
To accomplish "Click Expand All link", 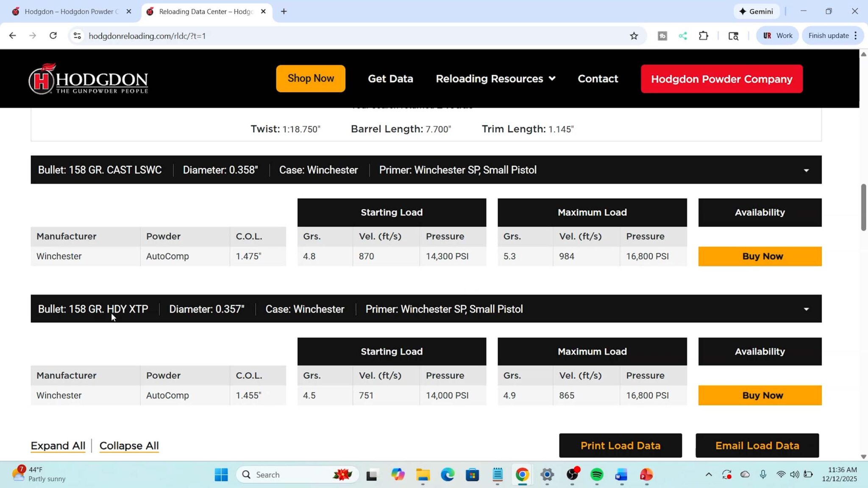I will pyautogui.click(x=58, y=446).
